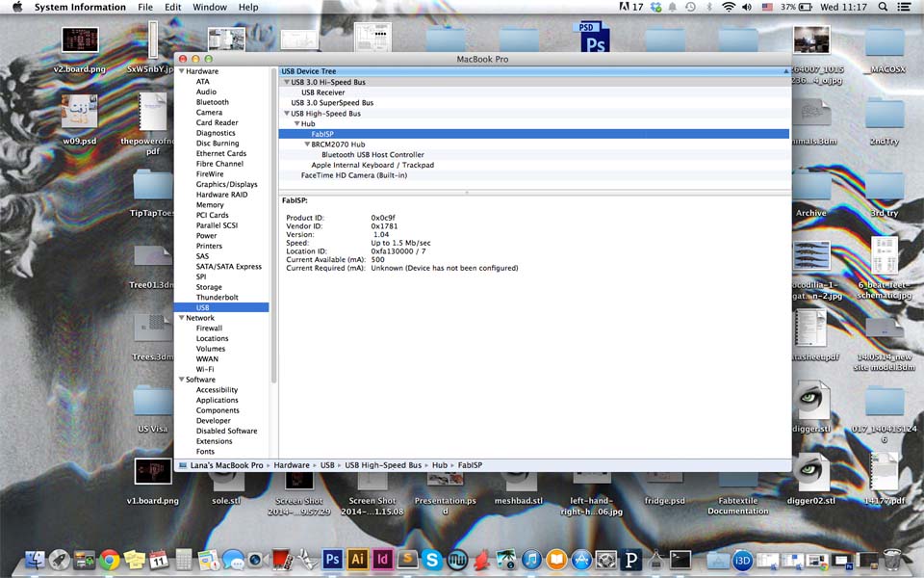The height and width of the screenshot is (578, 924).
Task: Collapse USB 3.0 Hi-Speed Bus triangle
Action: [287, 82]
